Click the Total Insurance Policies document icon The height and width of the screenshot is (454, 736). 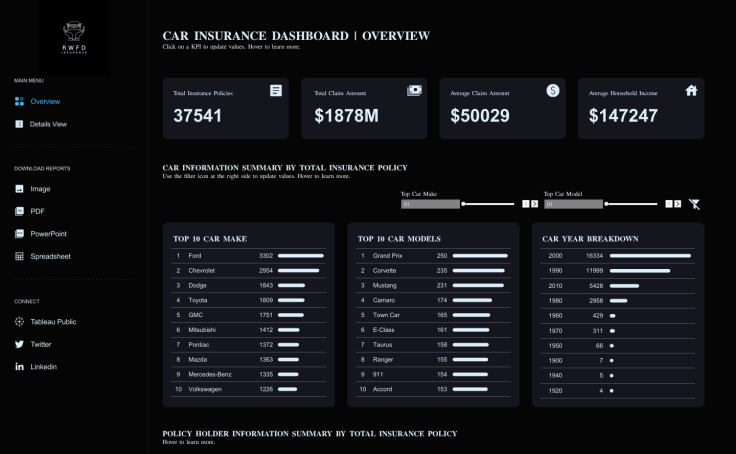276,91
